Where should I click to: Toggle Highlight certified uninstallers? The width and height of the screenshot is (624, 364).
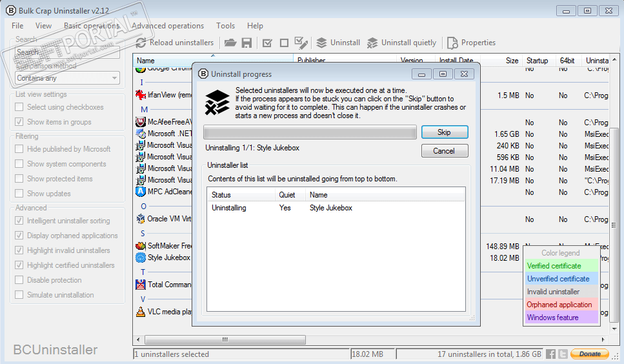point(19,265)
